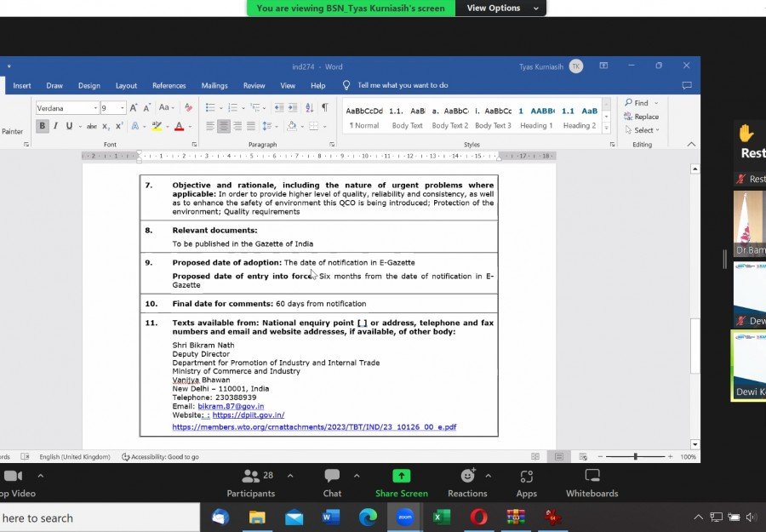
Task: Click the subscript icon
Action: click(x=106, y=126)
